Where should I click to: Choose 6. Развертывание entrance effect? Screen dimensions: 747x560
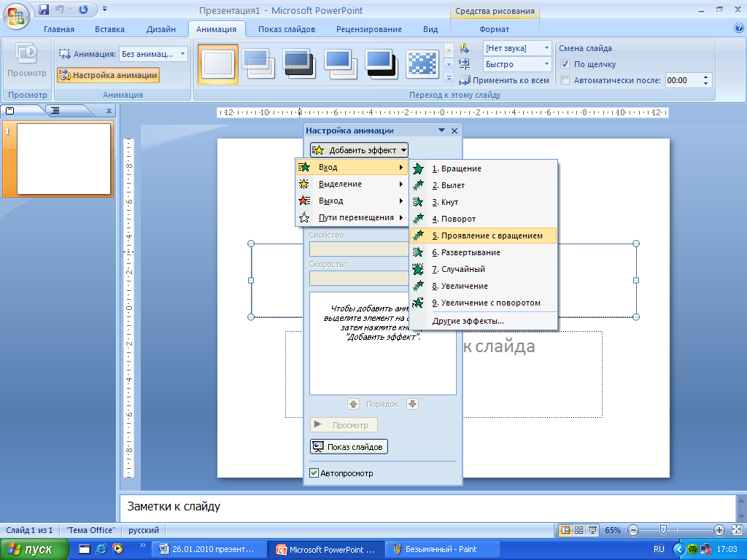pos(483,252)
